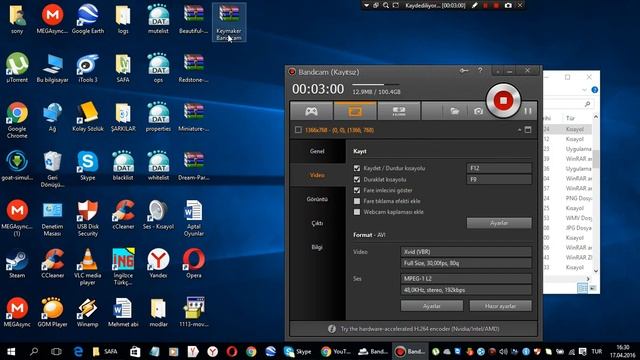Toggle Fare imlecini göster checkbox
Viewport: 640px width, 360px height.
(x=357, y=190)
